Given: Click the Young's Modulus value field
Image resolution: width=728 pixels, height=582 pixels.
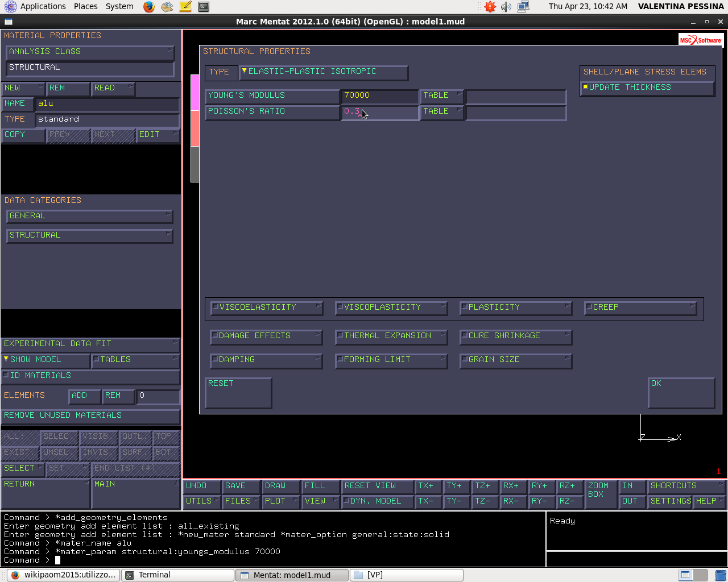Looking at the screenshot, I should coord(379,96).
